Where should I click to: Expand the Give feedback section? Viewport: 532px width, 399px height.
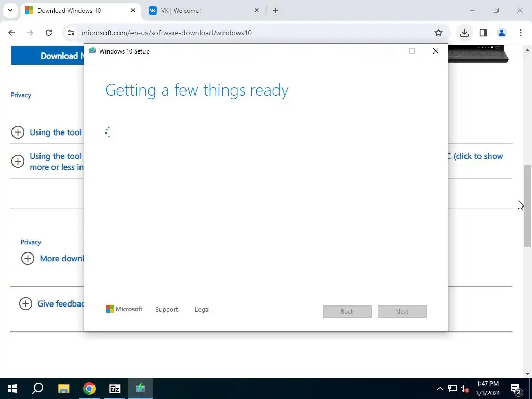pyautogui.click(x=25, y=303)
